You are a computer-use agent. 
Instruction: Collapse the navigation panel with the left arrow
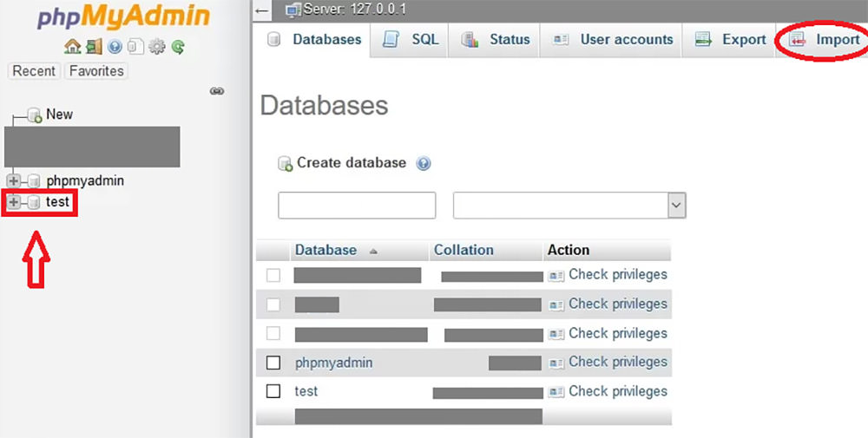(262, 10)
